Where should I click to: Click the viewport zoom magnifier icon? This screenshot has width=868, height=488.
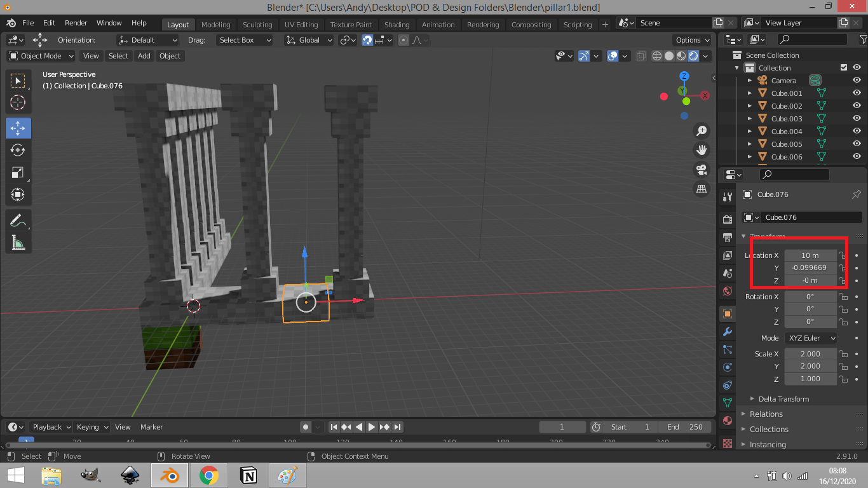702,130
